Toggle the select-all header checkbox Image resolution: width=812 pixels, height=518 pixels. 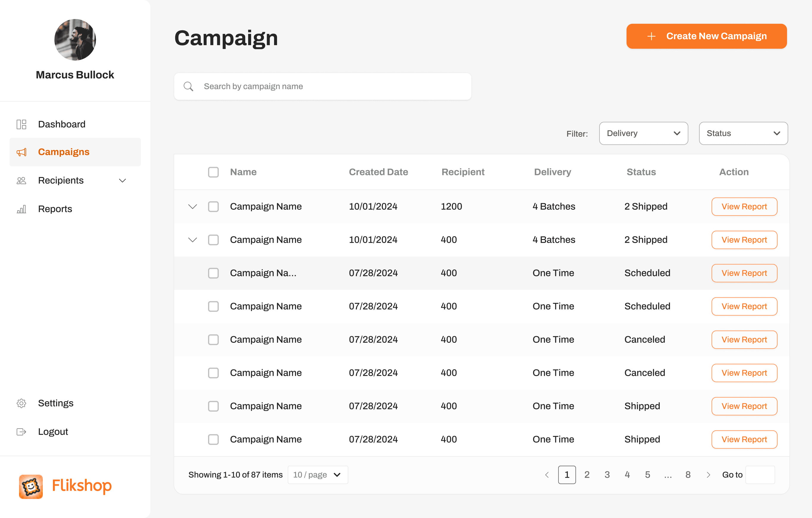point(213,172)
